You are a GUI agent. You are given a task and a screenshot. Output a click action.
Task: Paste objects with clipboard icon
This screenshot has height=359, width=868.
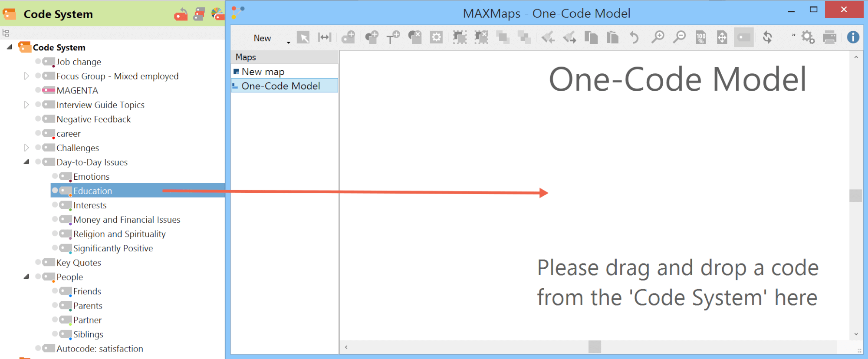[x=612, y=37]
